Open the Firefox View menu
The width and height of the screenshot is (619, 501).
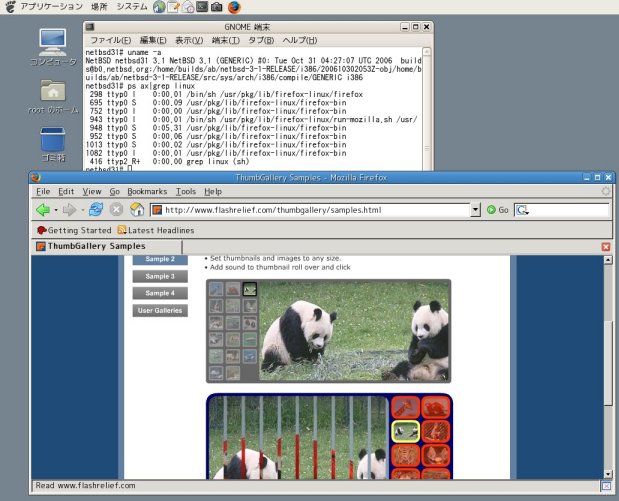[x=92, y=191]
